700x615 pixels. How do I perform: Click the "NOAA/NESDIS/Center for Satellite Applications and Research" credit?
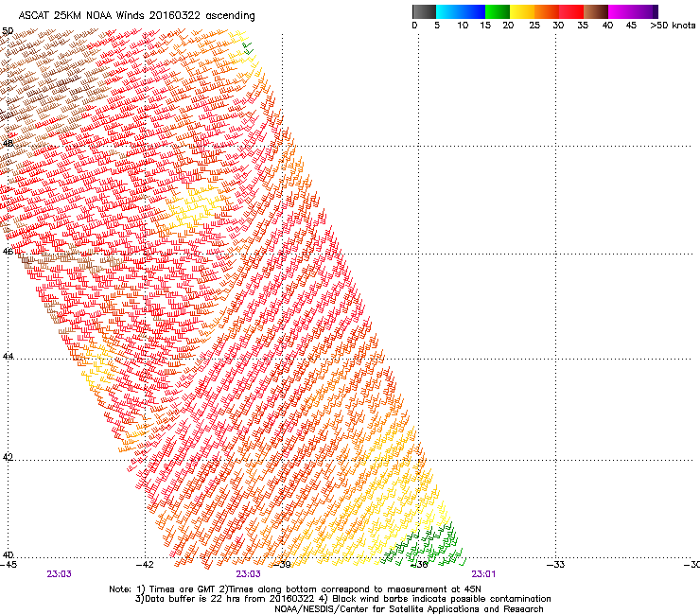coord(409,609)
